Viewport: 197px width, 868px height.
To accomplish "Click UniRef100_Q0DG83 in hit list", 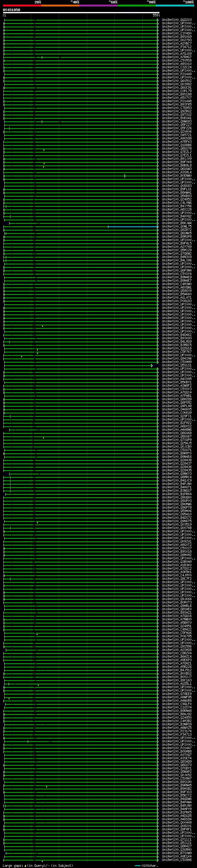I will tap(177, 186).
